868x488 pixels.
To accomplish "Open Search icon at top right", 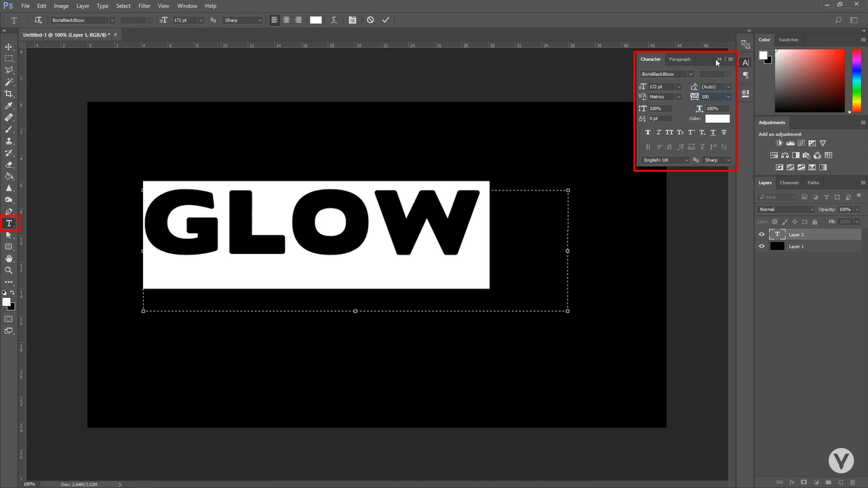I will 839,20.
